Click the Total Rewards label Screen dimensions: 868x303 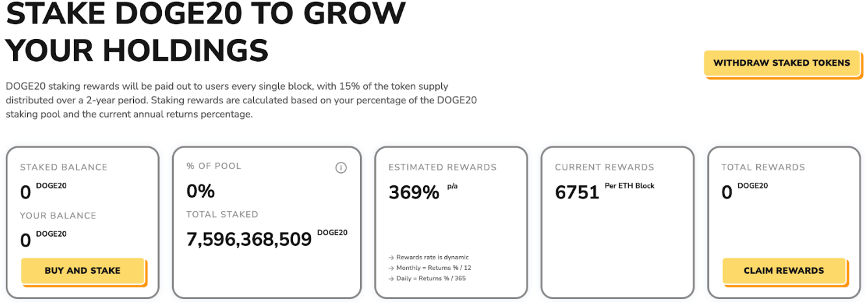[x=763, y=167]
